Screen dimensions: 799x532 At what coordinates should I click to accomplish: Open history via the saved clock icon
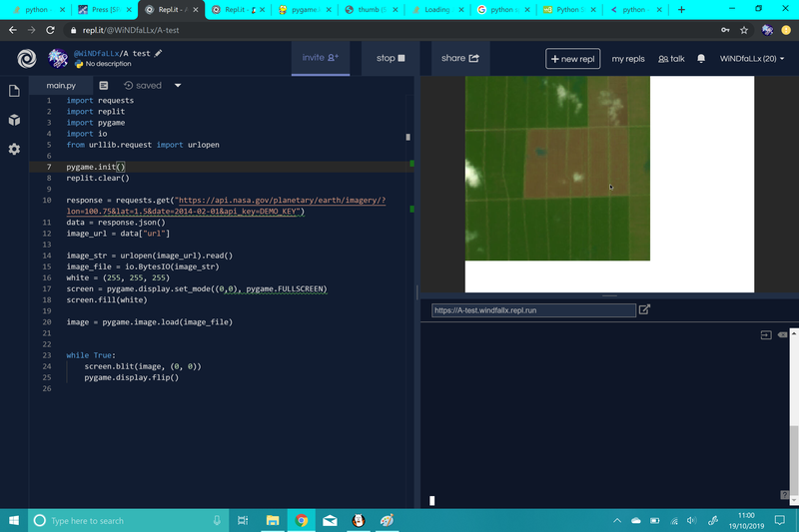pyautogui.click(x=129, y=86)
